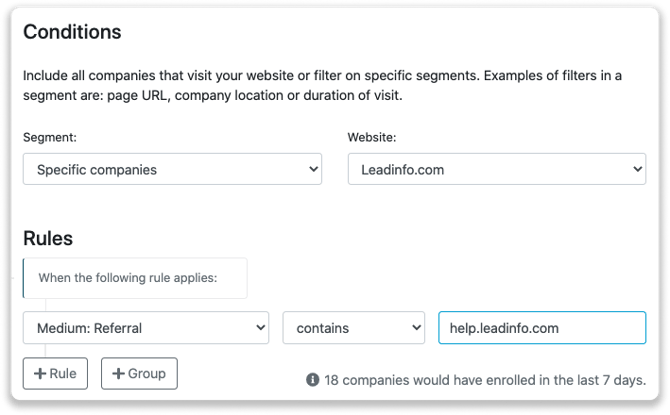Open the Leadinfo.com website dropdown
This screenshot has width=670, height=415.
click(496, 170)
